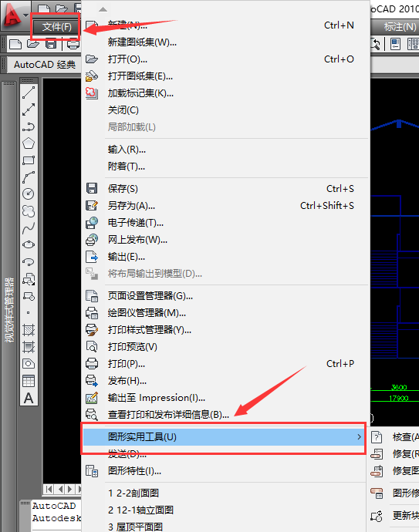Select the Region tool
This screenshot has width=419, height=532.
click(29, 364)
